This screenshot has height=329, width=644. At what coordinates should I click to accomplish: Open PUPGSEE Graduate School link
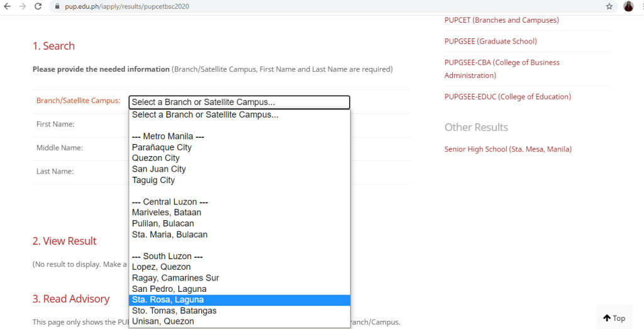(x=491, y=42)
